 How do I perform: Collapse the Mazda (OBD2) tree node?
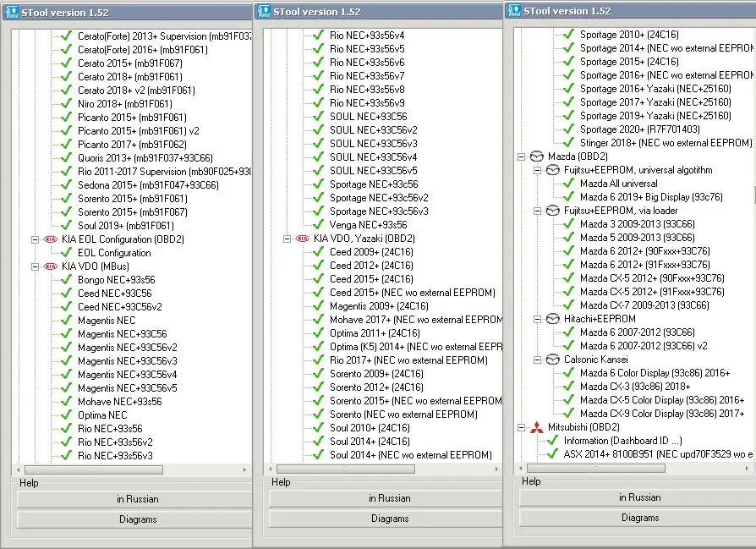(521, 156)
